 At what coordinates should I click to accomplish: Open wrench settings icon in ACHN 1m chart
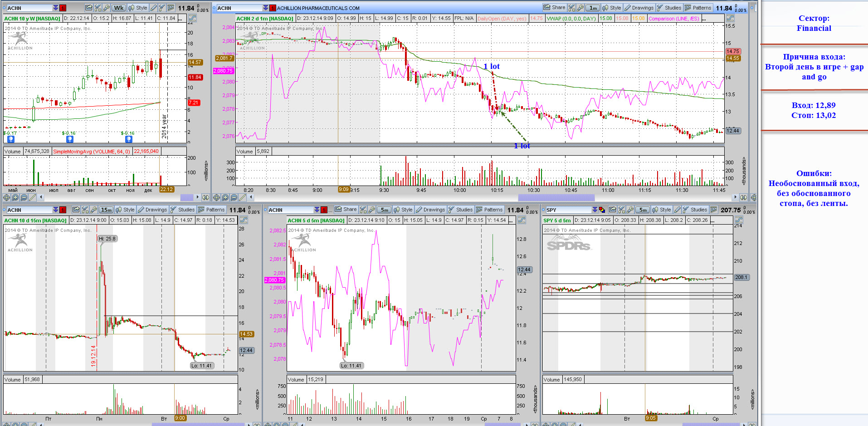point(580,8)
